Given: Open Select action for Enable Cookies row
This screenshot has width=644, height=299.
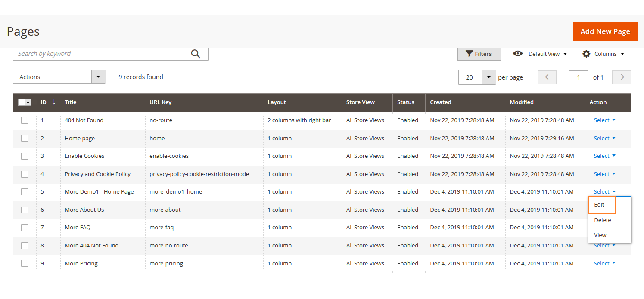Looking at the screenshot, I should point(604,156).
